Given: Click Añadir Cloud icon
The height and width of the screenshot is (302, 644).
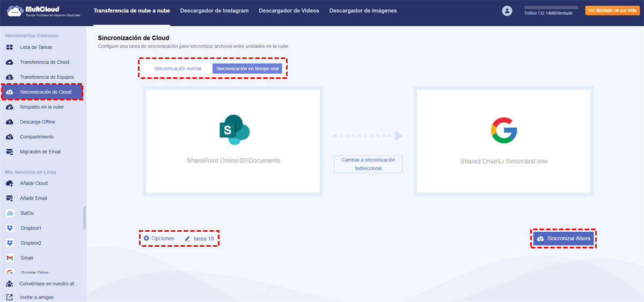Looking at the screenshot, I should pos(10,183).
